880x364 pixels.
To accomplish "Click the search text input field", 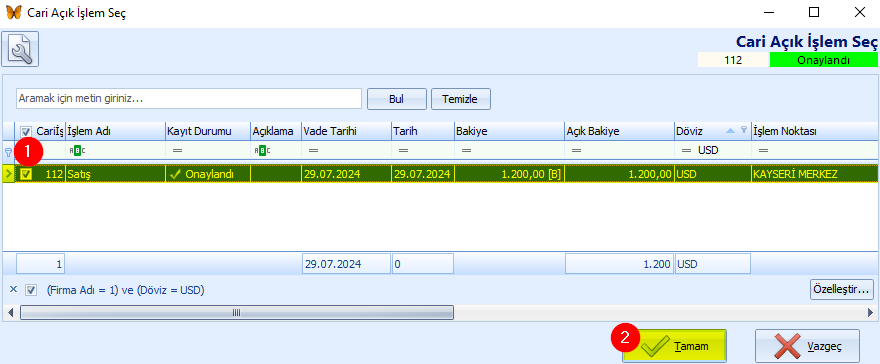I will point(189,99).
